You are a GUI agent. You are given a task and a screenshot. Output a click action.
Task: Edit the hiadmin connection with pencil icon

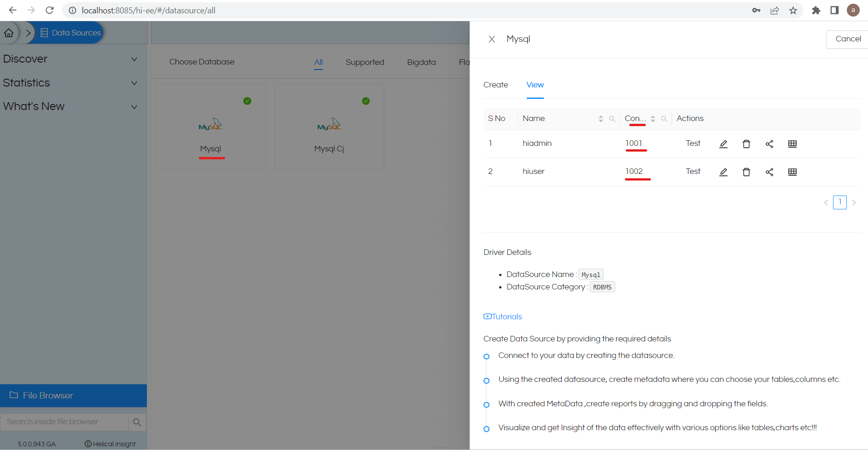[723, 144]
